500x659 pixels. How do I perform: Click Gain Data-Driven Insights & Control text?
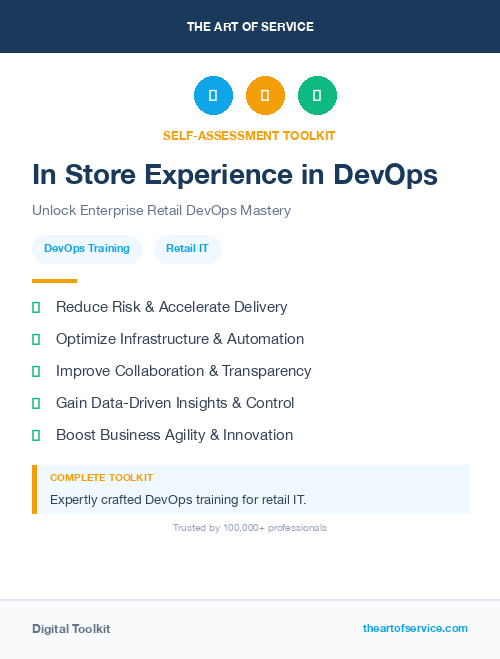(175, 403)
